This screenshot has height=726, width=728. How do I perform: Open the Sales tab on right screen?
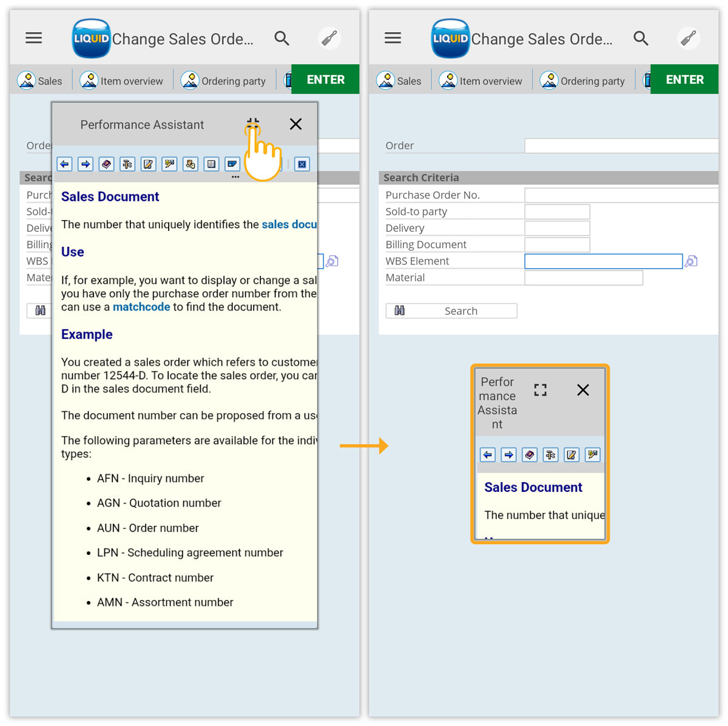point(399,80)
